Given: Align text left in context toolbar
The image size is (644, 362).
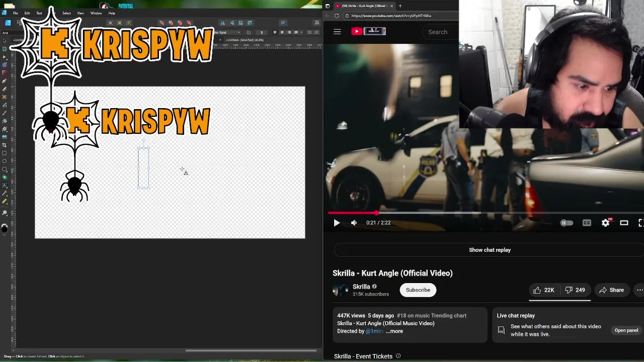Looking at the screenshot, I should click(x=275, y=32).
